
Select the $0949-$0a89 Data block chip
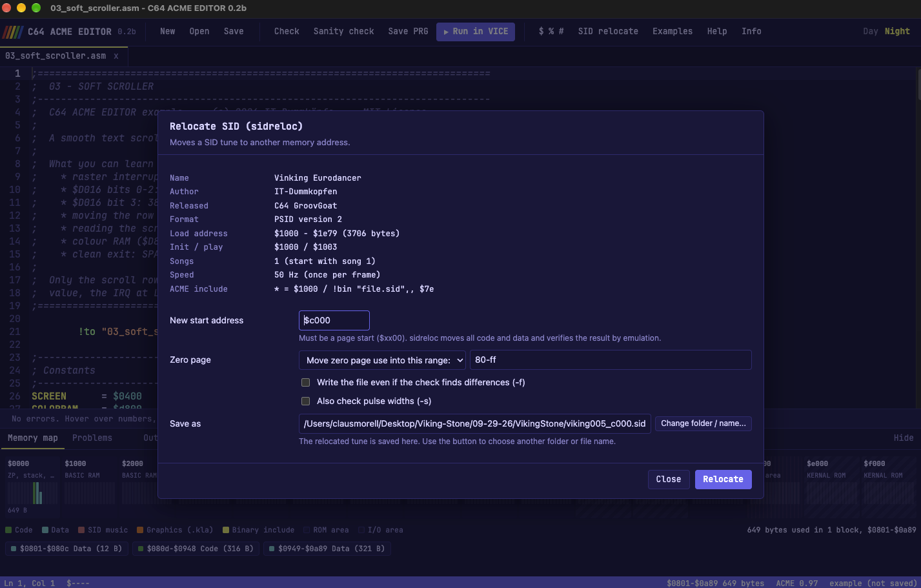pyautogui.click(x=327, y=549)
